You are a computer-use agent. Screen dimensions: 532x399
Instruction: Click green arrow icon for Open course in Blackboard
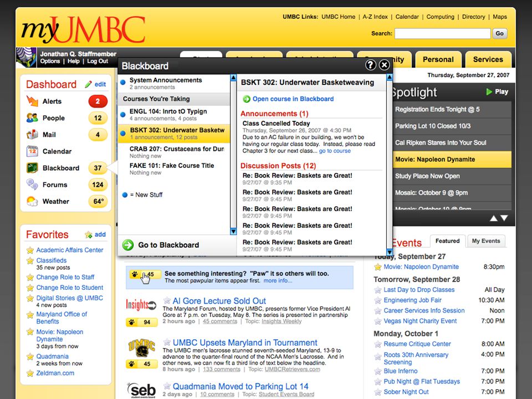pyautogui.click(x=246, y=99)
